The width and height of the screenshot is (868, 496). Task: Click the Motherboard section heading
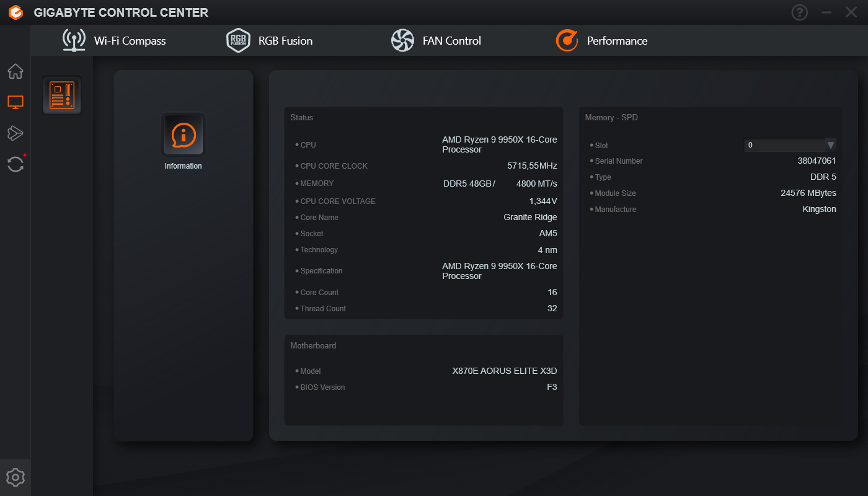(313, 346)
